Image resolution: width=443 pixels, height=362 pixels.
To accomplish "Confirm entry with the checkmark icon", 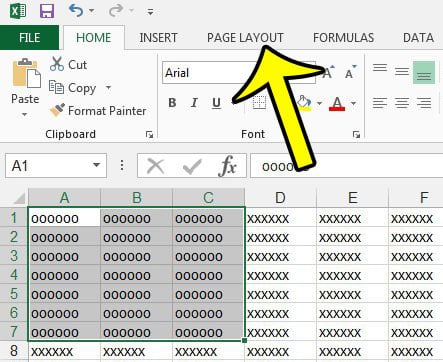I will (x=192, y=166).
